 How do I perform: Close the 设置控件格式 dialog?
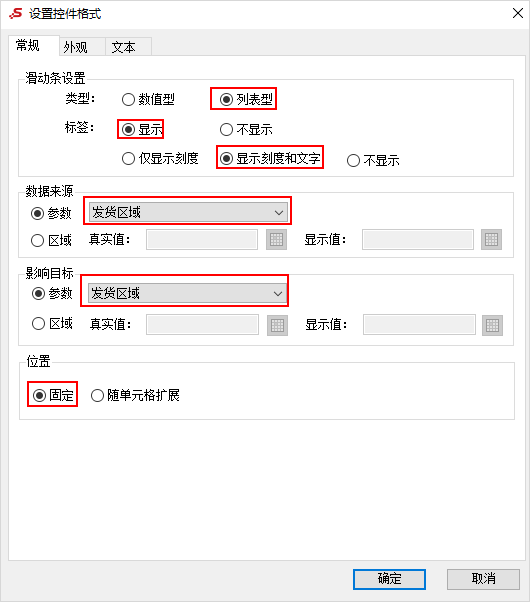click(x=518, y=13)
